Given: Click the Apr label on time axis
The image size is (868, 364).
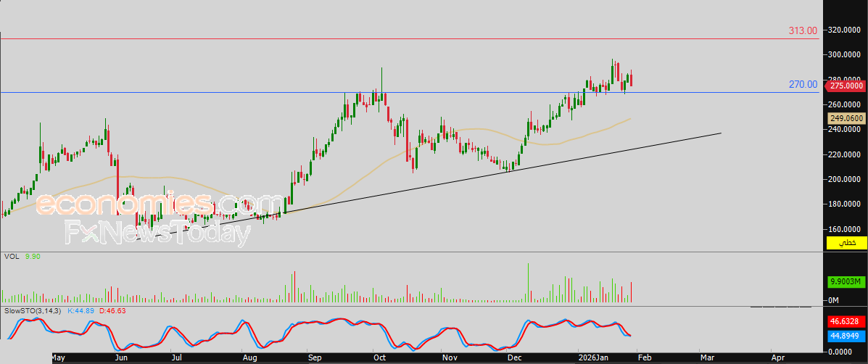Looking at the screenshot, I should 777,358.
